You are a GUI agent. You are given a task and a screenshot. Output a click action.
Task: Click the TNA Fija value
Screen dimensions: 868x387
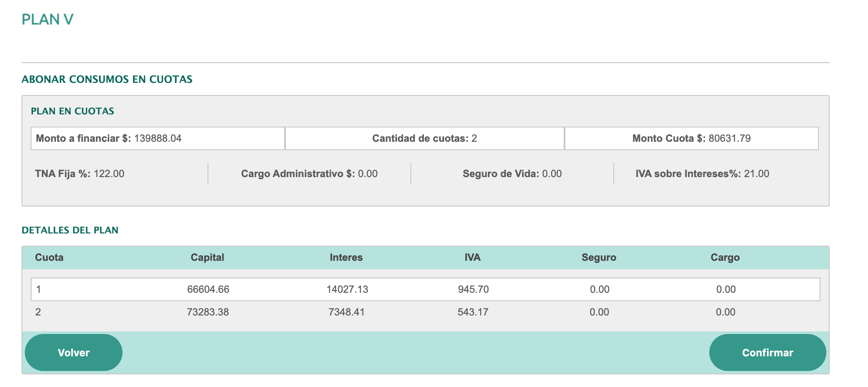tap(109, 174)
